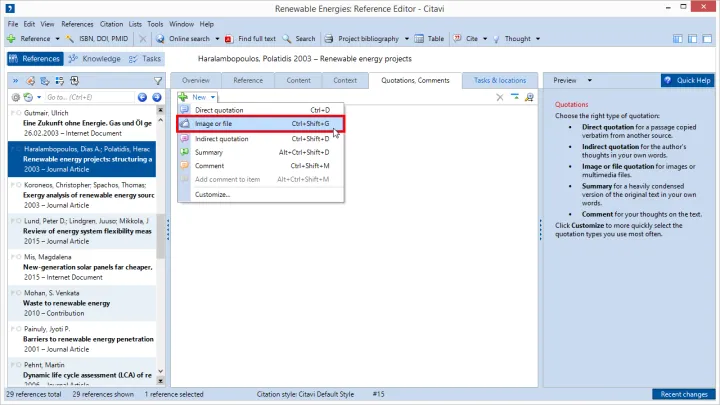Image resolution: width=720 pixels, height=405 pixels.
Task: Click the filter funnel icon
Action: click(x=158, y=81)
